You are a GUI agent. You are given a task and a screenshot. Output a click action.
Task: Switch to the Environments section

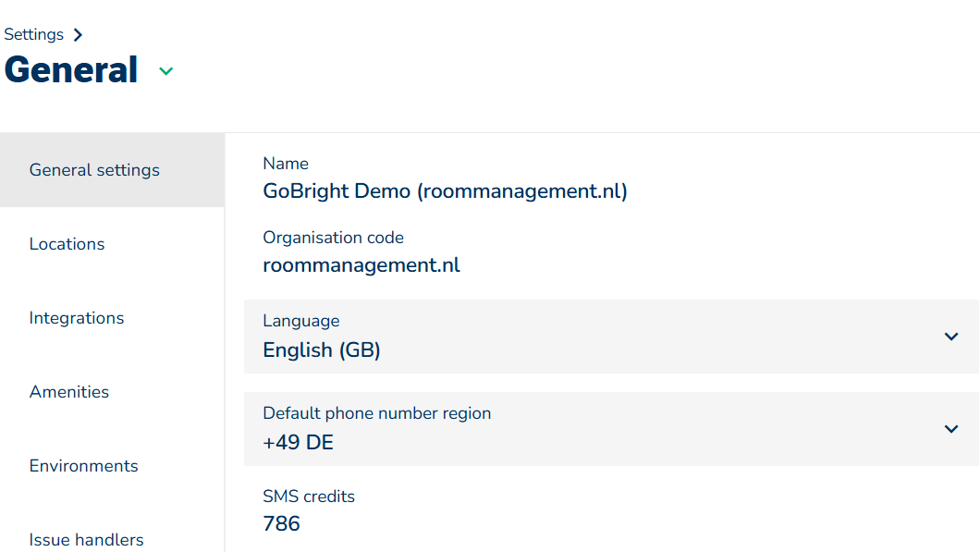(84, 466)
